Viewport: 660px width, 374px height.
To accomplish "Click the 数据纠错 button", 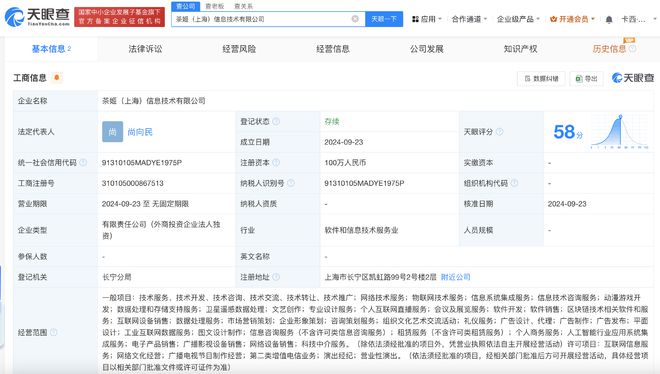I will point(541,78).
